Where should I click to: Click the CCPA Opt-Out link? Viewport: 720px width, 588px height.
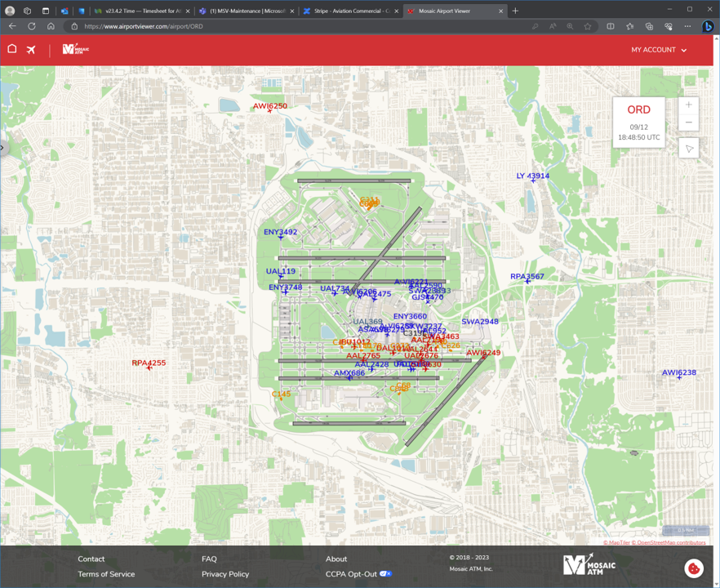(x=351, y=574)
